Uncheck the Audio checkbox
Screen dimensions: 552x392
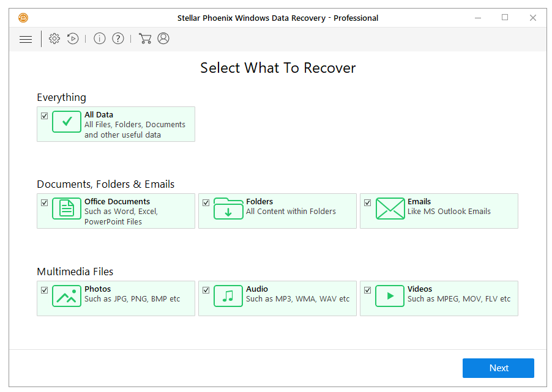(x=206, y=290)
